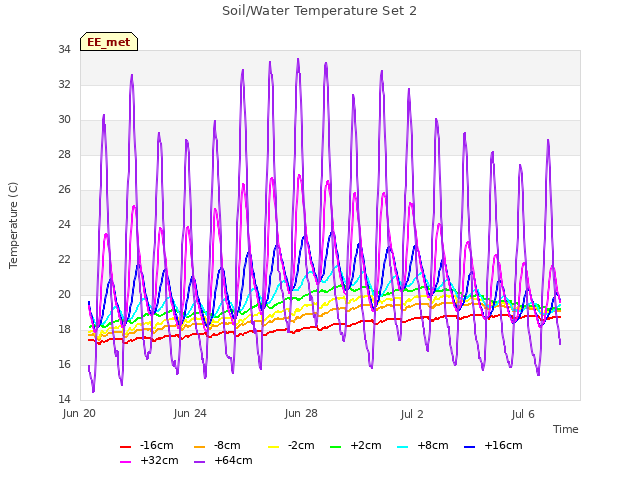Click the 24 y-axis tick label
This screenshot has width=640, height=480.
(x=64, y=224)
